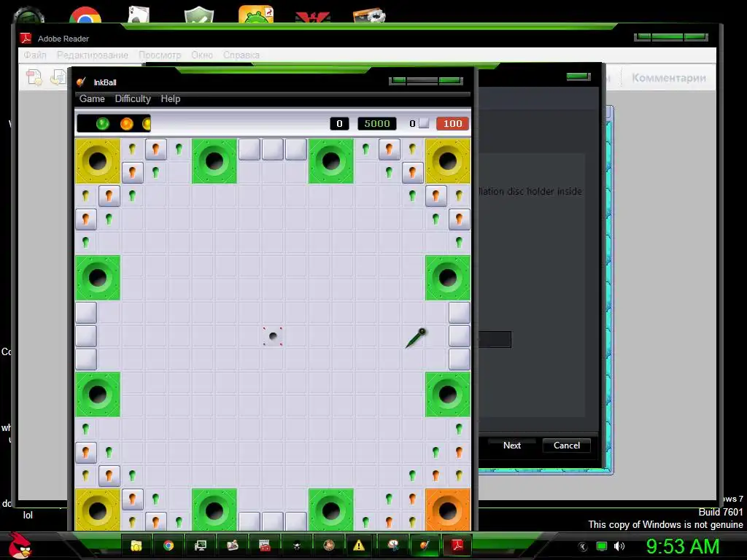Screen dimensions: 747x560
Task: Open the Help menu in InkBall
Action: (x=170, y=98)
